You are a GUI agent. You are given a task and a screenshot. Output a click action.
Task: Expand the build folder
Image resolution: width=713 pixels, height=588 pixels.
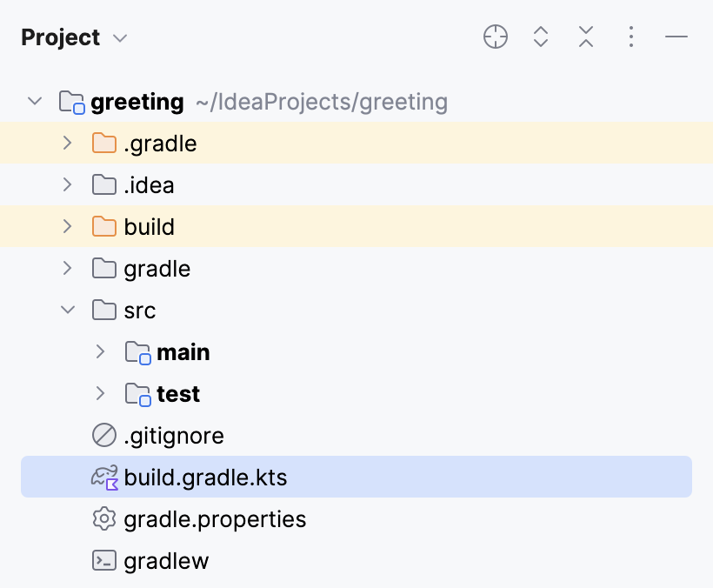(x=68, y=226)
